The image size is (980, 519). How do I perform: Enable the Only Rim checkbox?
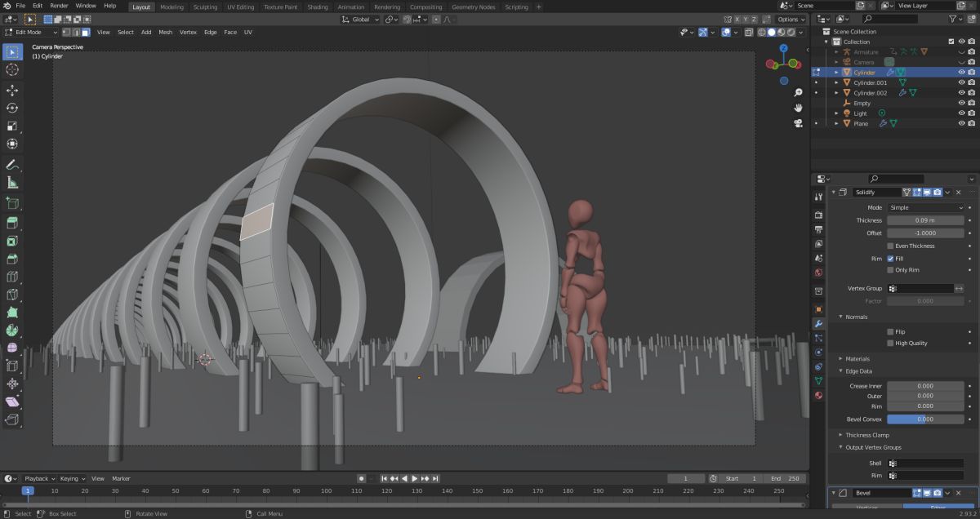click(x=890, y=270)
